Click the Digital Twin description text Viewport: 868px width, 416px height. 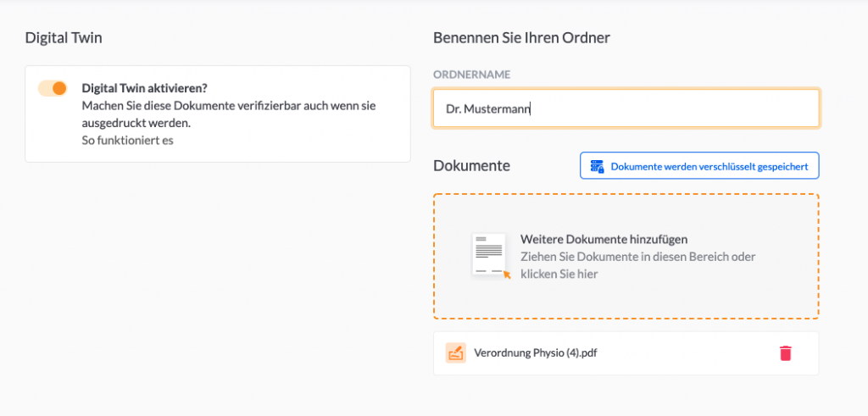229,114
